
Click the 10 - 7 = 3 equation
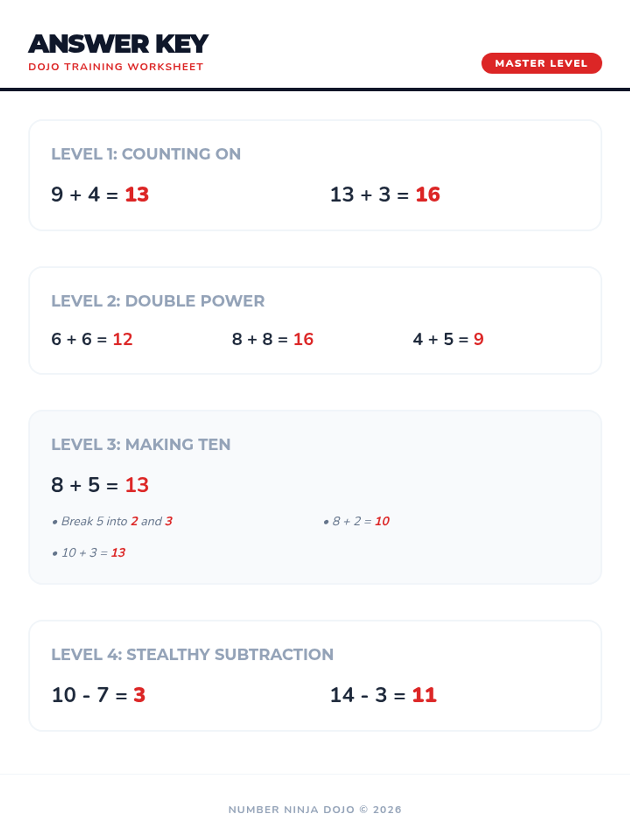click(x=98, y=695)
